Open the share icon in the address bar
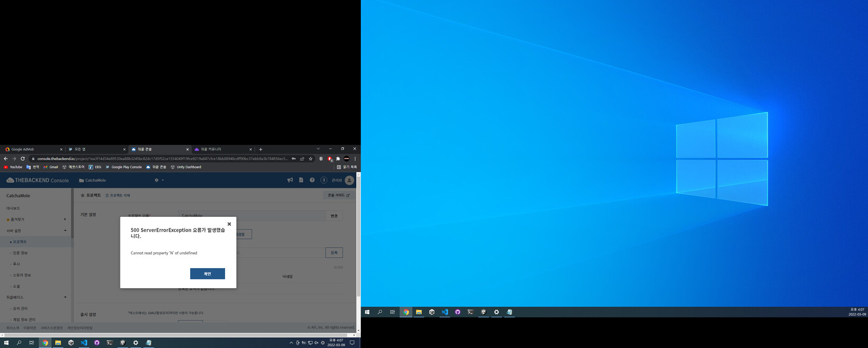 pyautogui.click(x=302, y=159)
